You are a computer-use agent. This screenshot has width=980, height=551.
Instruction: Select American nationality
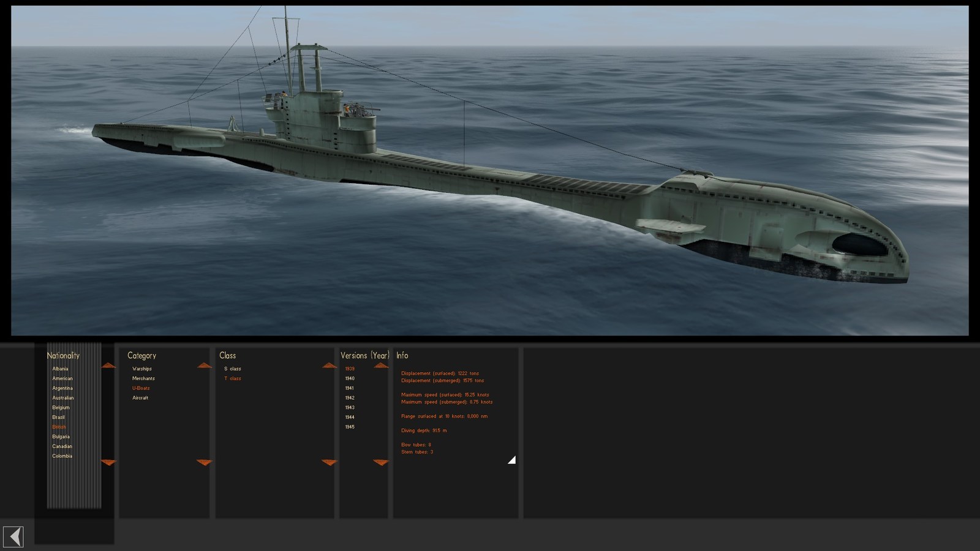[x=62, y=378]
